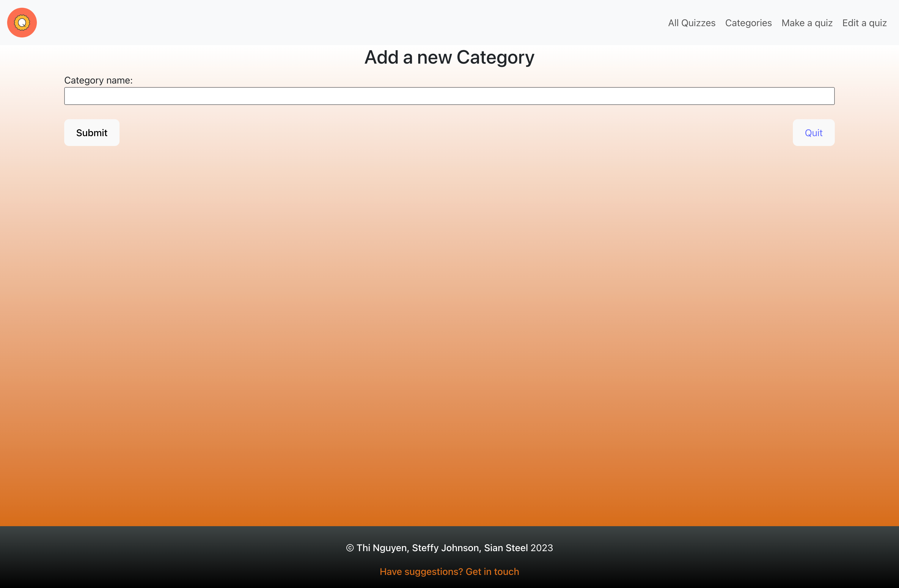The image size is (899, 588).
Task: Focus the Category name text field
Action: click(x=449, y=96)
